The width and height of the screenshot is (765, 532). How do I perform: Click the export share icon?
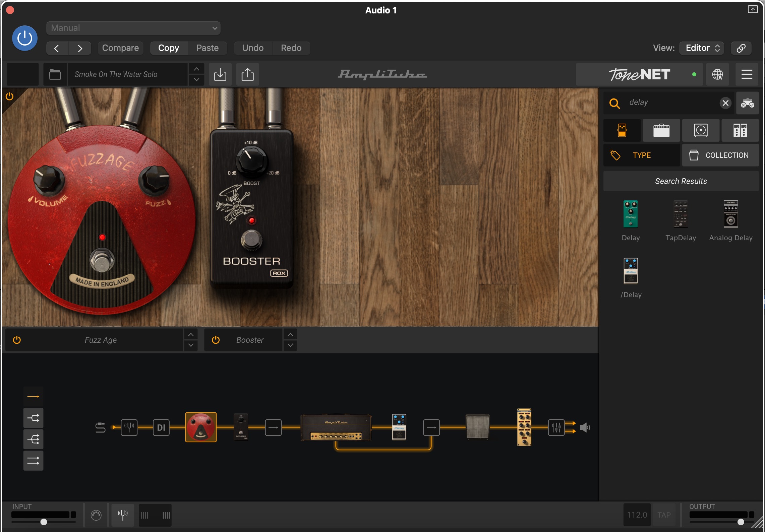pos(247,74)
